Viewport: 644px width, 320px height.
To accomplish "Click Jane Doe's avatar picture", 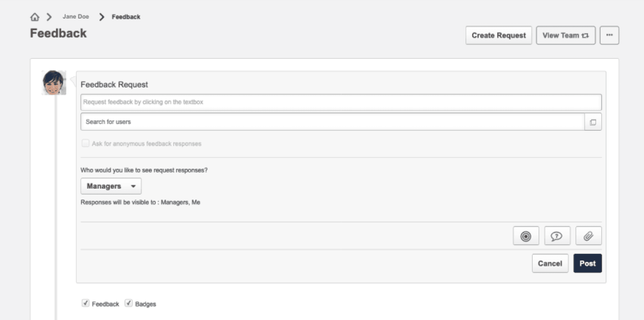I will click(x=54, y=83).
